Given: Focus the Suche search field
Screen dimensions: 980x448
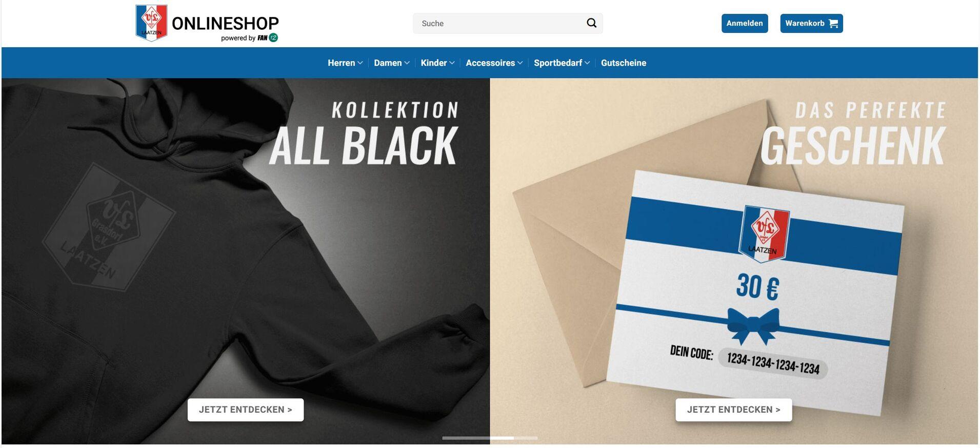Looking at the screenshot, I should pyautogui.click(x=508, y=23).
